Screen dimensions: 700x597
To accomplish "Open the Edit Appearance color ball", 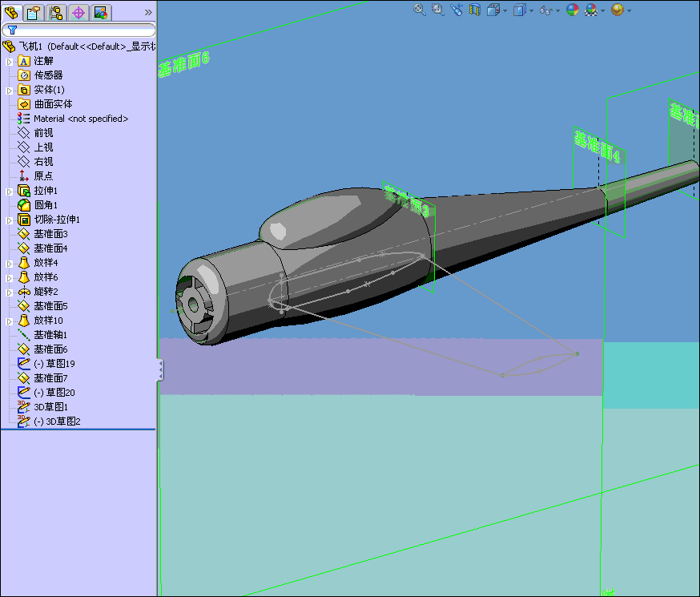I will 572,10.
